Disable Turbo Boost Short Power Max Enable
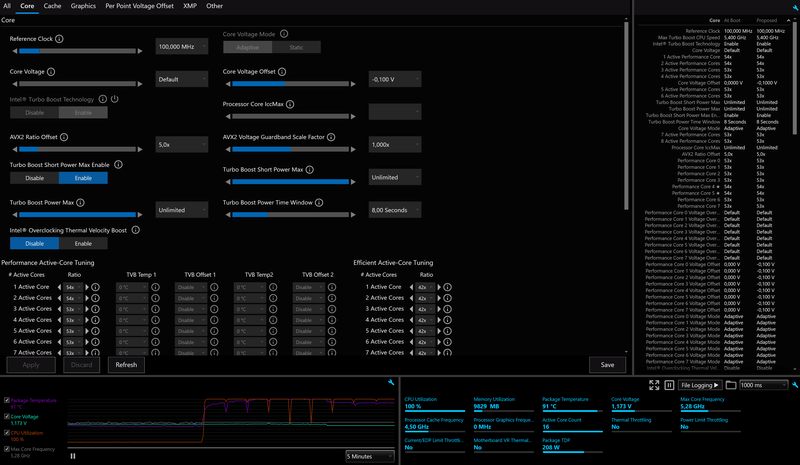The width and height of the screenshot is (800, 465). pyautogui.click(x=34, y=178)
